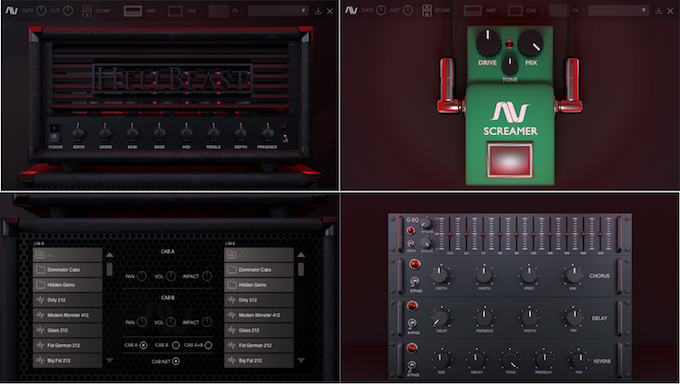Load Glass 212 in the CAB B list
Screen dimensions: 680x384
259,331
